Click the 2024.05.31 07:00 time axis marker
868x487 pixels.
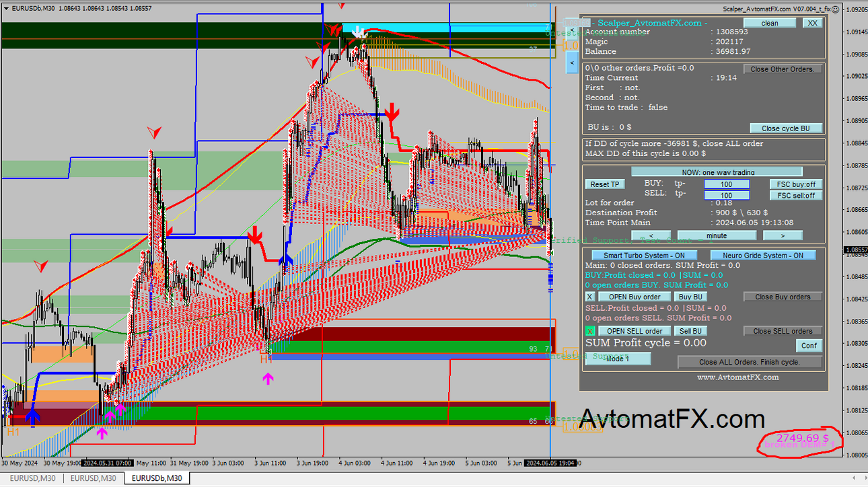[108, 463]
